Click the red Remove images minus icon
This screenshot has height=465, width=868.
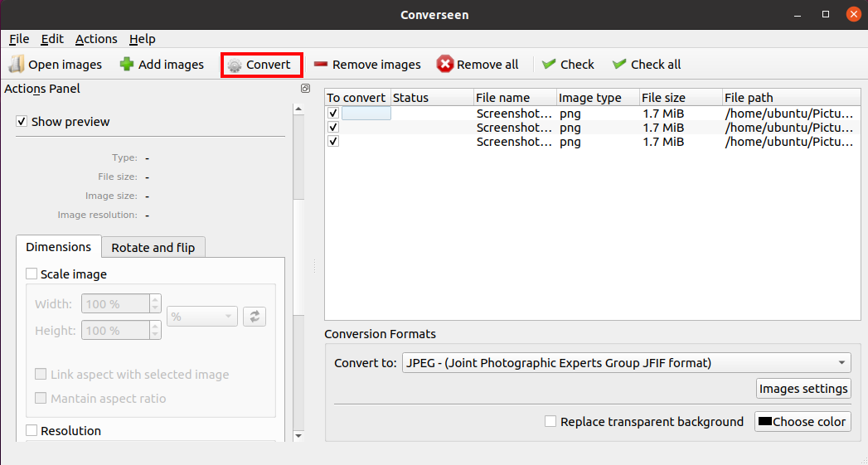pyautogui.click(x=321, y=64)
